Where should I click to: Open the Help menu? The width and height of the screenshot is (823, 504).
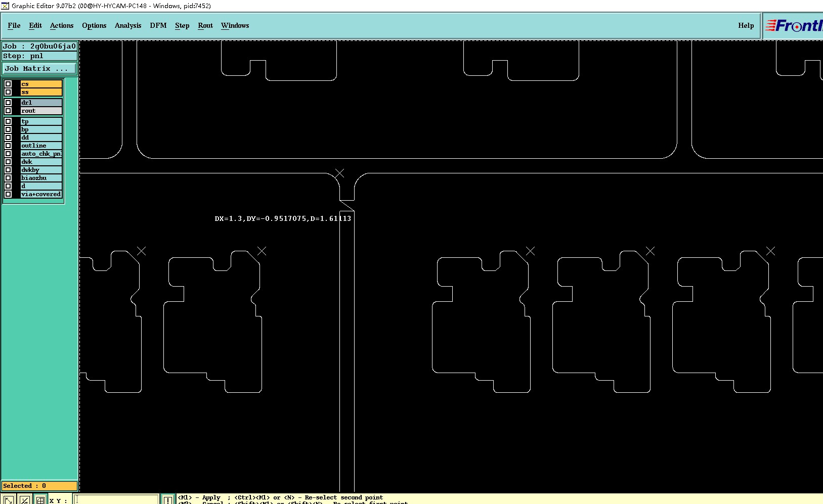tap(746, 25)
